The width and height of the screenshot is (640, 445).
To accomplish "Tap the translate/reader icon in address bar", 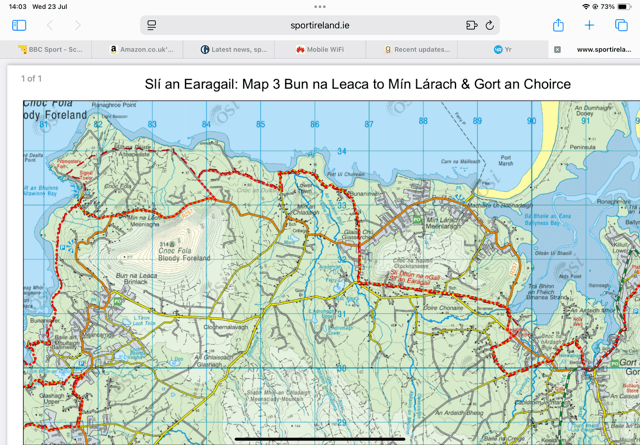I will [471, 25].
